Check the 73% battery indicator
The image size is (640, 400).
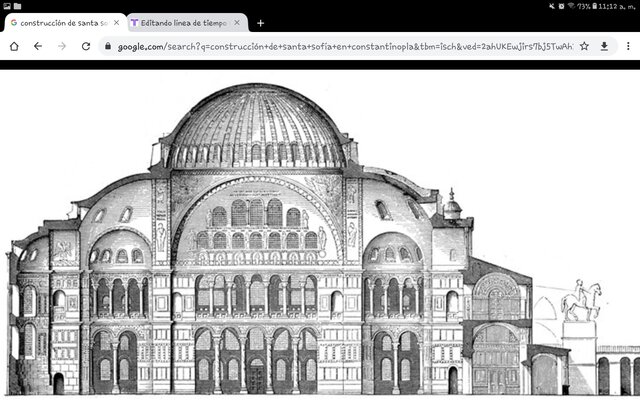tap(587, 6)
